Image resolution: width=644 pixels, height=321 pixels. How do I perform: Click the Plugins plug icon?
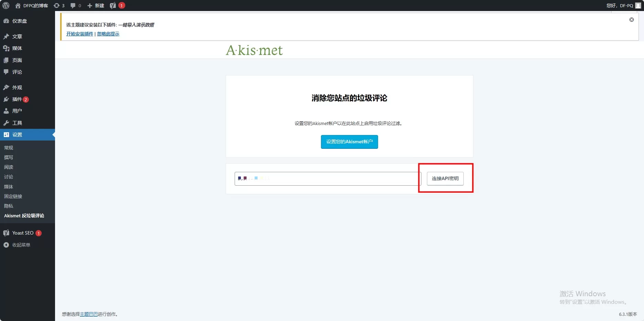point(6,99)
